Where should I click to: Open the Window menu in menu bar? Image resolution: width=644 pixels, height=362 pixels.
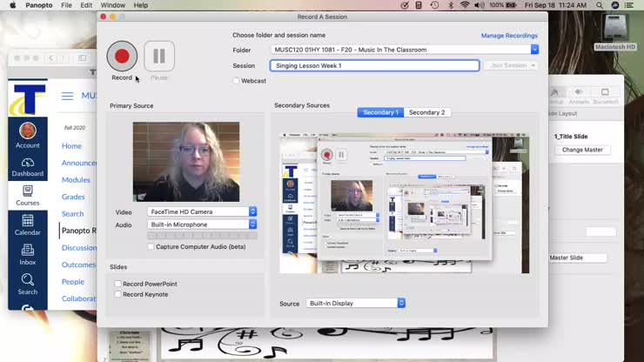(x=113, y=5)
